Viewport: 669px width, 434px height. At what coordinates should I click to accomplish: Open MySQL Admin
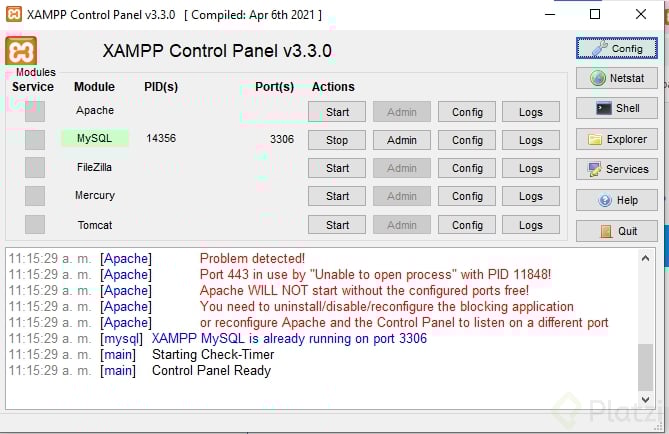[x=402, y=140]
